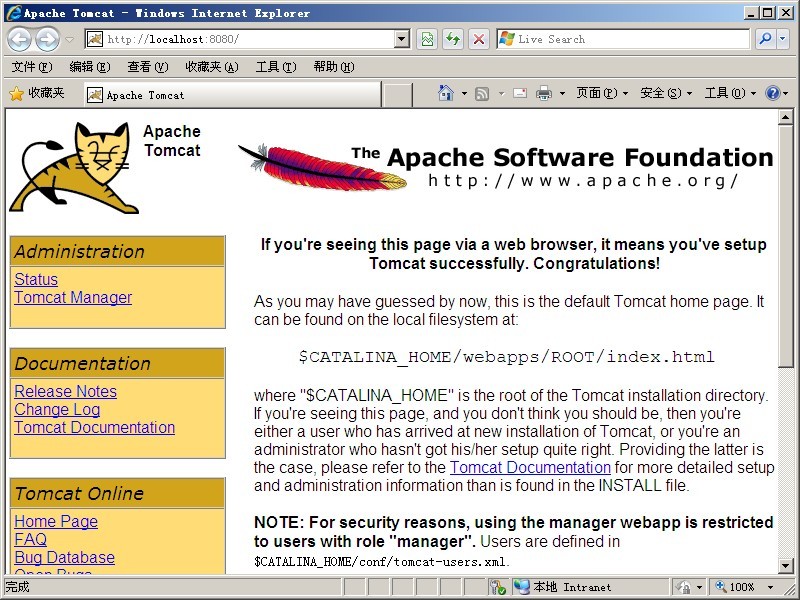Image resolution: width=800 pixels, height=600 pixels.
Task: Expand the zoom level dropdown arrow
Action: coord(770,588)
